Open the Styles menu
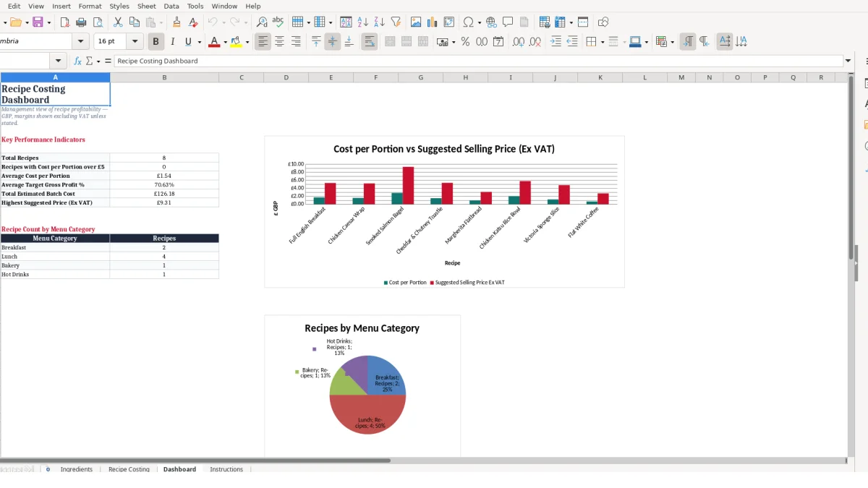Screen dimensions: 868x488 point(119,6)
